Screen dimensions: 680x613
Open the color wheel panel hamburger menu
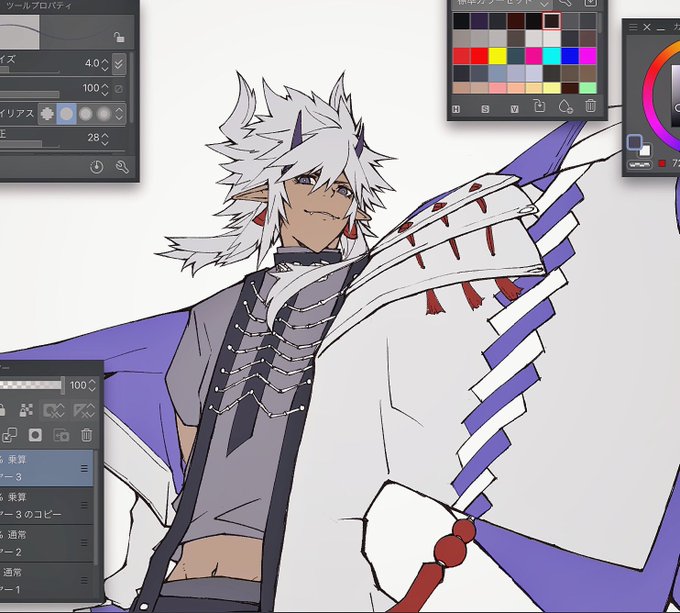(x=633, y=27)
